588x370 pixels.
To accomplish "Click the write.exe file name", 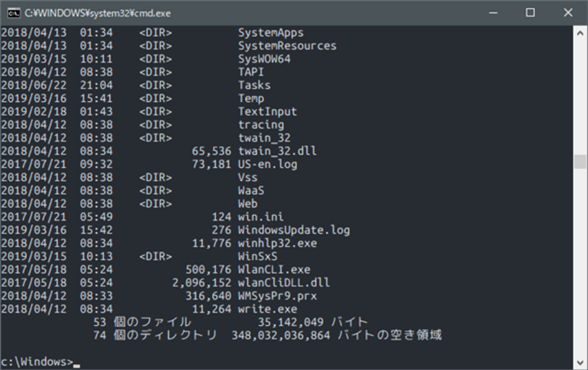I will [x=267, y=309].
